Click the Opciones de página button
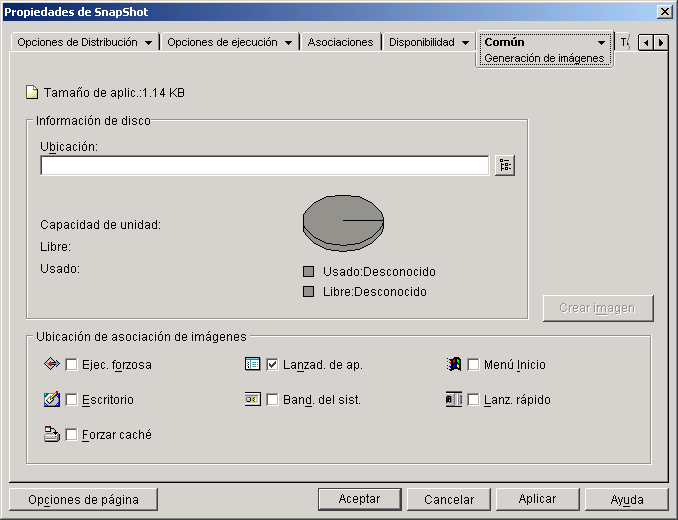The height and width of the screenshot is (520, 678). [x=83, y=500]
